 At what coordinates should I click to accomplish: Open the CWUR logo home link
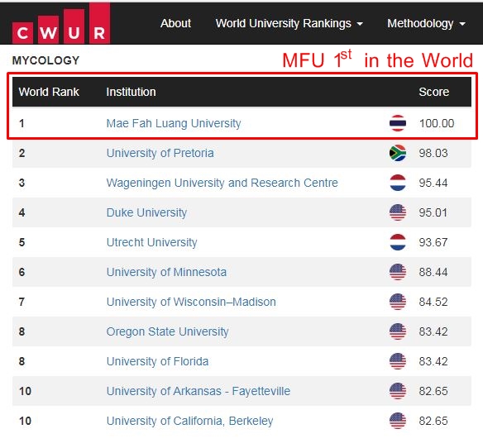tap(61, 23)
